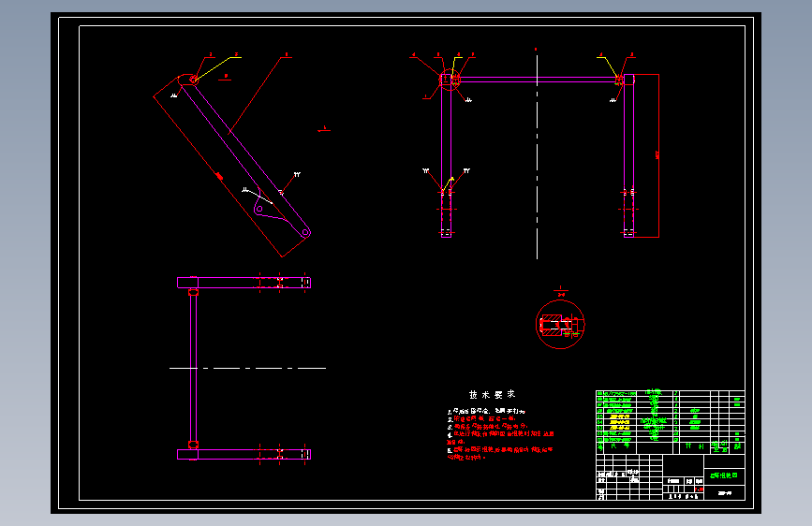Select the top horizontal crossbar in front view
The width and height of the screenshot is (812, 526).
[538, 80]
